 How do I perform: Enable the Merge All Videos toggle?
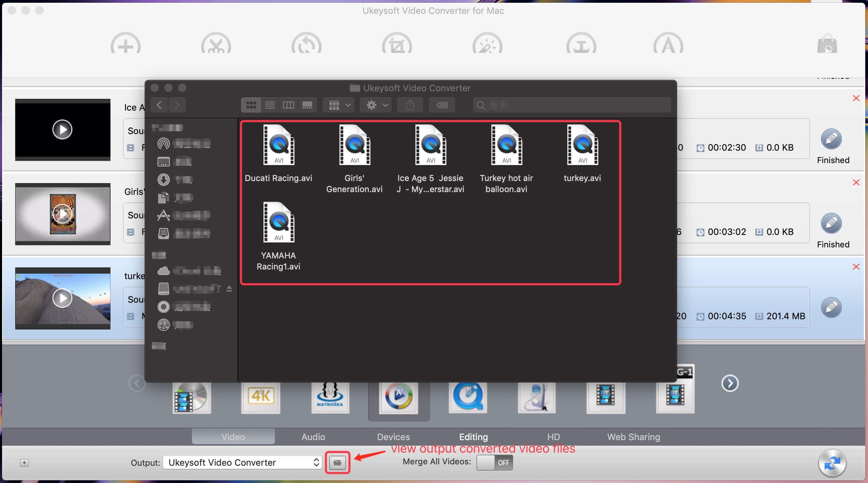[494, 463]
